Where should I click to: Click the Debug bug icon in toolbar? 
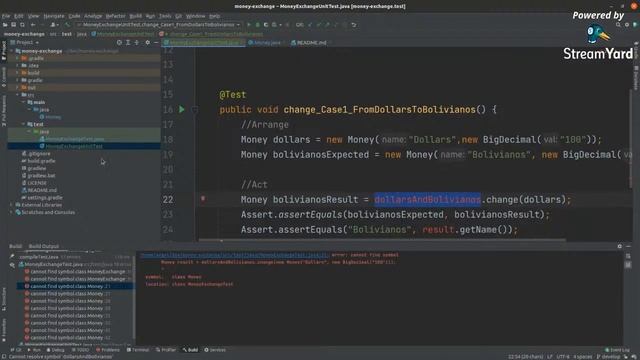258,25
